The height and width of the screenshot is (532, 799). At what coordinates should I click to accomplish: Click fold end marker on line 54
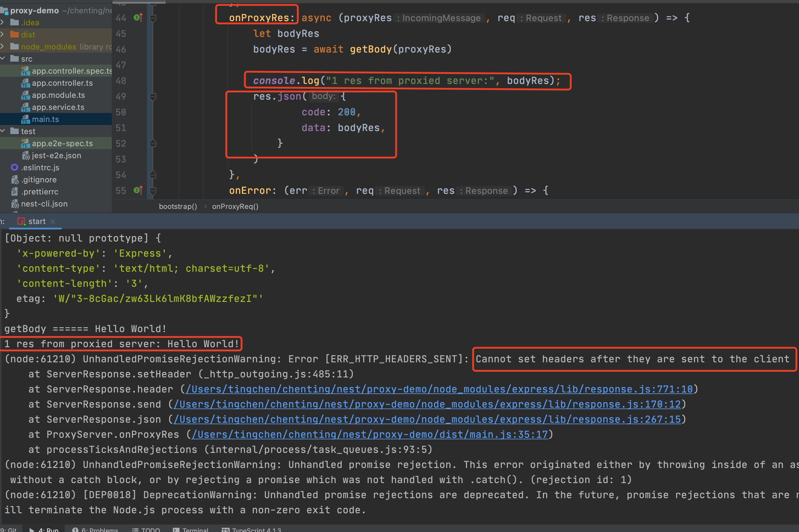(153, 175)
